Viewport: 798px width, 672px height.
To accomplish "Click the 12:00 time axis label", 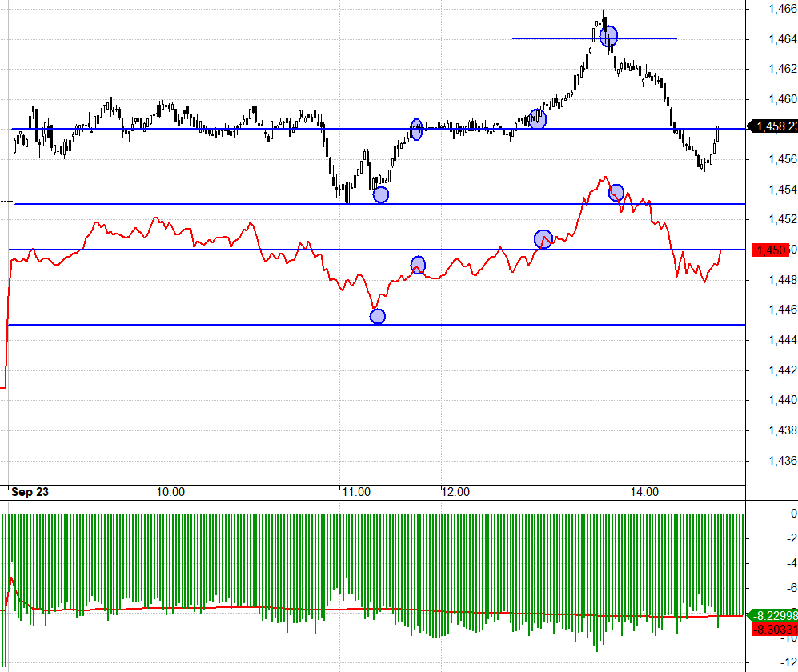I will tap(455, 492).
